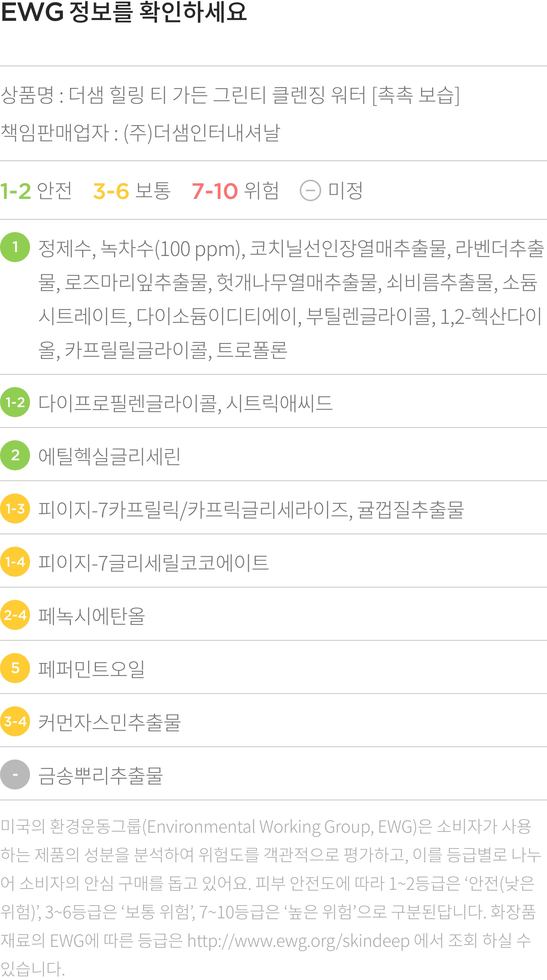Select the green 1-2 안전 legend
This screenshot has height=980, width=547.
[x=36, y=191]
